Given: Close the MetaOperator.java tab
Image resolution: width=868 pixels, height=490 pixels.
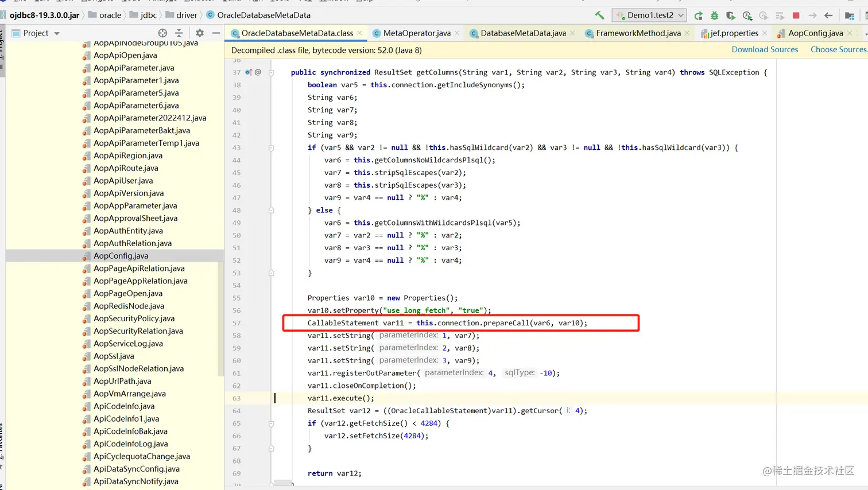Looking at the screenshot, I should [457, 33].
